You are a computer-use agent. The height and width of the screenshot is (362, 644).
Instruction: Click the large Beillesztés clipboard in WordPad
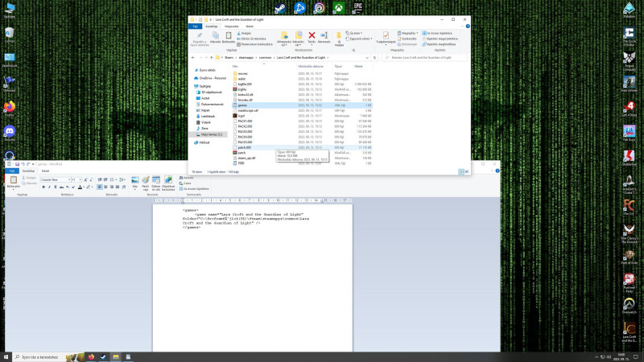(x=14, y=180)
